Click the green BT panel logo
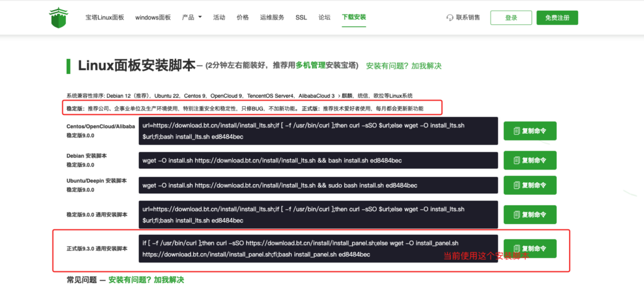Screen dimensions: 644x292 coord(58,18)
